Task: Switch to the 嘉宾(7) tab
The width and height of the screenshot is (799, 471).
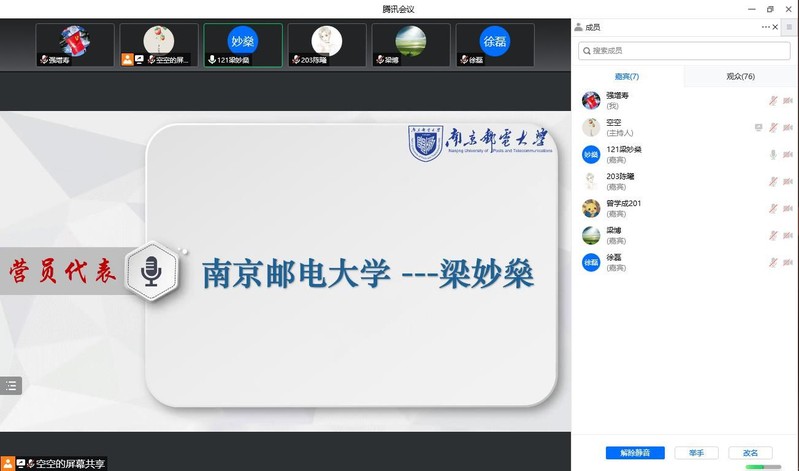Action: click(x=627, y=76)
